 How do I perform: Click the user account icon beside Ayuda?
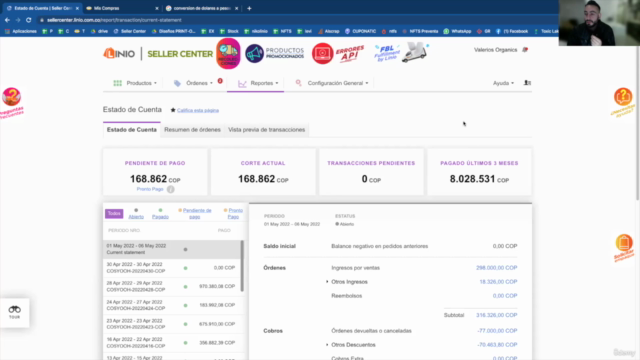[x=527, y=83]
